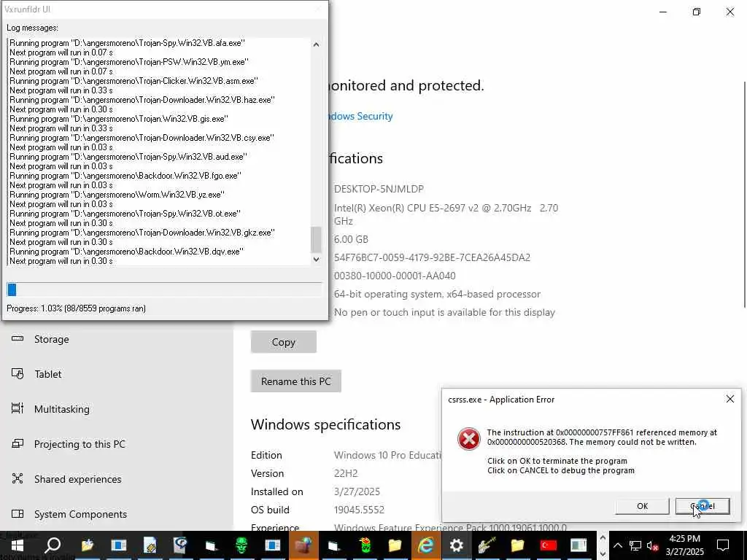Open the taskbar clock showing 4:25 PM
This screenshot has height=560, width=747.
click(x=684, y=545)
